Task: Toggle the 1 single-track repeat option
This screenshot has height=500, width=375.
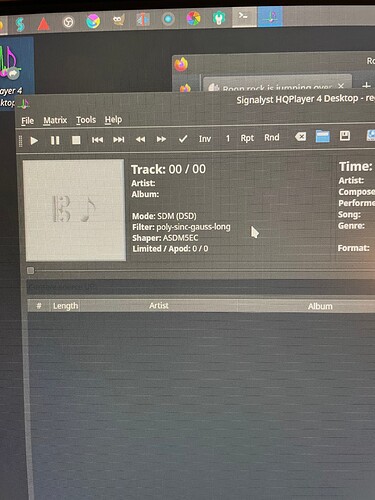Action: tap(228, 138)
